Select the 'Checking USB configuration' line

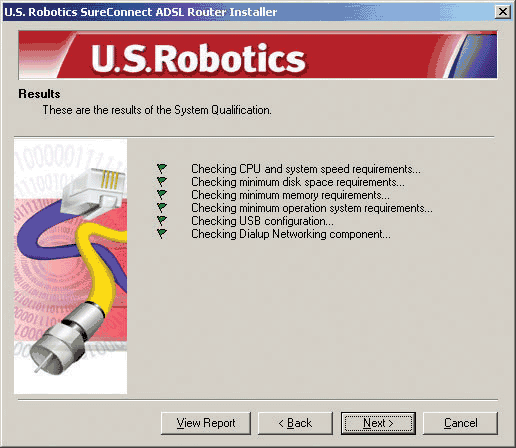pyautogui.click(x=262, y=221)
